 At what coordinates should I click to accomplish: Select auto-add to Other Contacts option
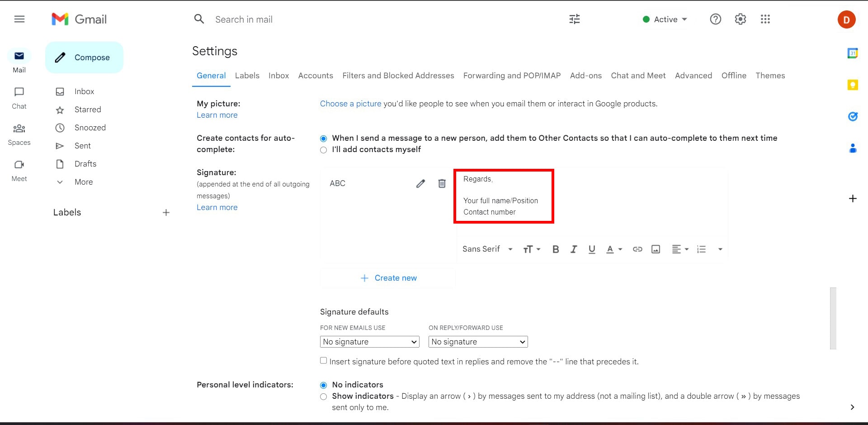(x=323, y=138)
